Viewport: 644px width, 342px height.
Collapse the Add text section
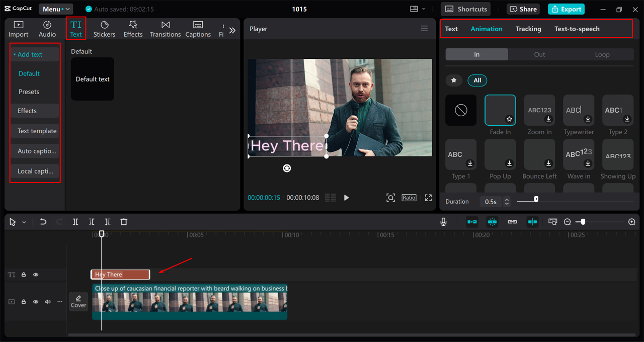tap(15, 54)
